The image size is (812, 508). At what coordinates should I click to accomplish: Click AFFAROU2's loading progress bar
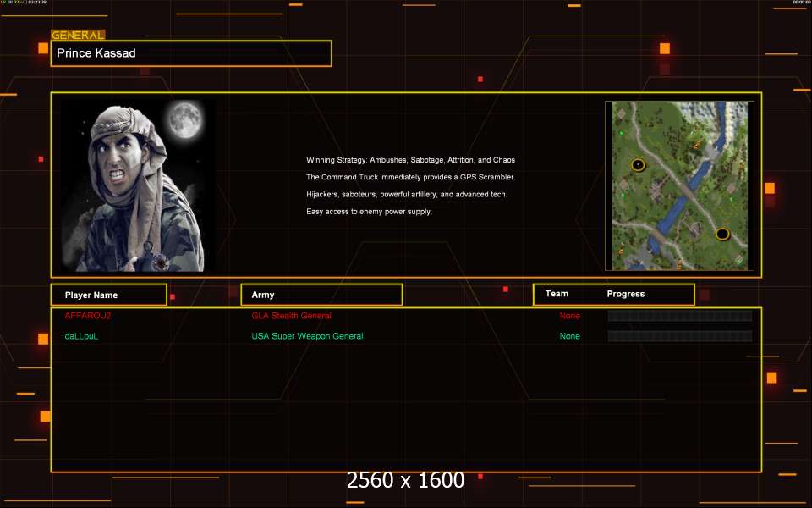coord(679,316)
